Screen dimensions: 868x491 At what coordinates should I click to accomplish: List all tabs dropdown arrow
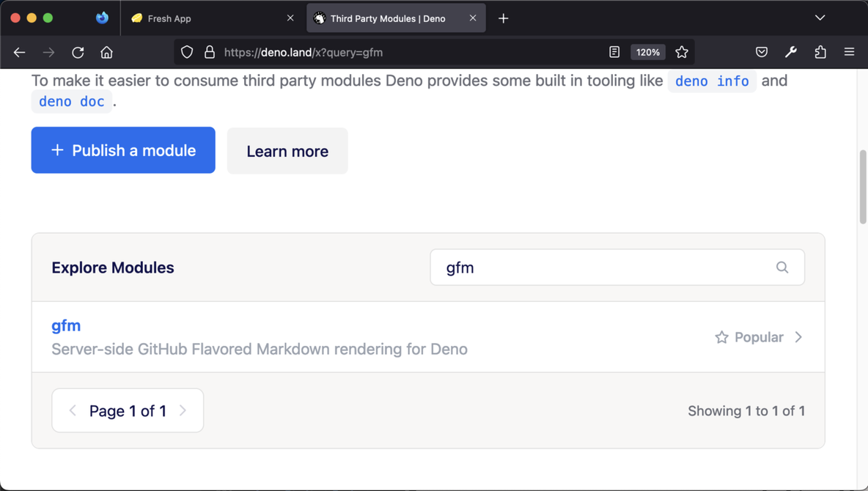pyautogui.click(x=820, y=18)
